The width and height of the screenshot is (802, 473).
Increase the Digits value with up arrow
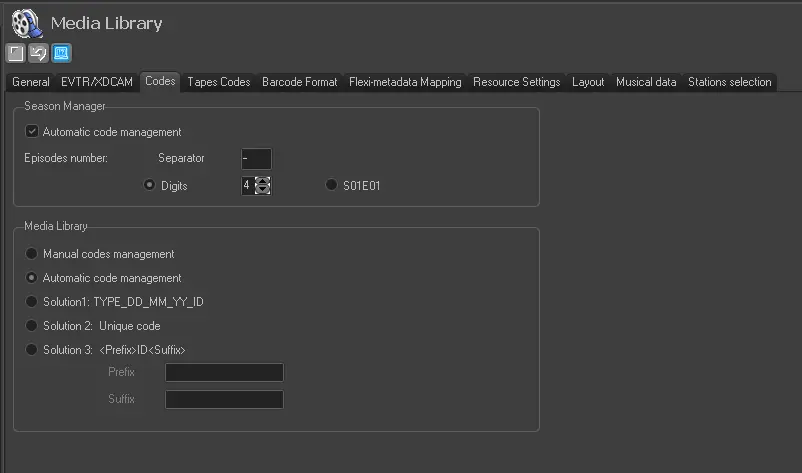[x=263, y=180]
